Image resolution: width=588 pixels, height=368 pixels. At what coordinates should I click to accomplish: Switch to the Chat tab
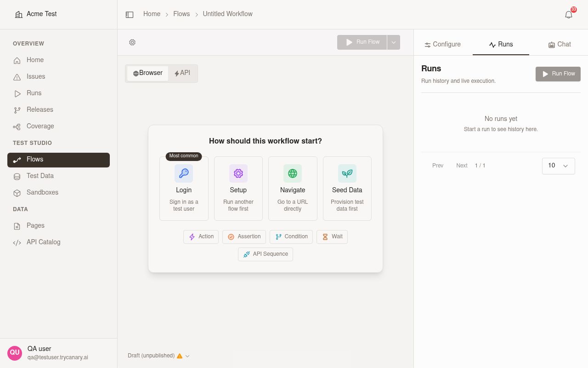coord(560,44)
